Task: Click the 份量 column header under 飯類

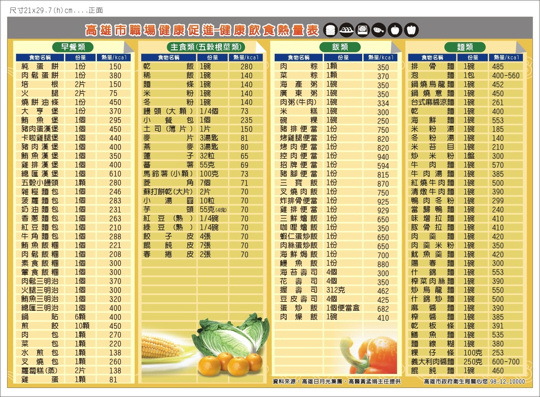Action: [343, 57]
